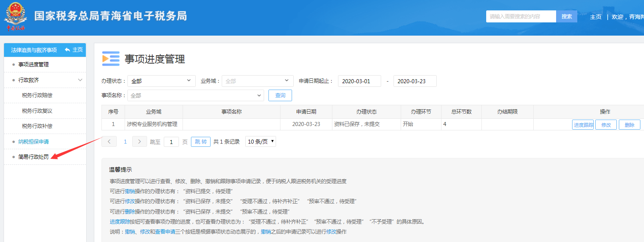Click 办结期限 column header
Viewport: 644px width, 242px height.
coord(507,112)
